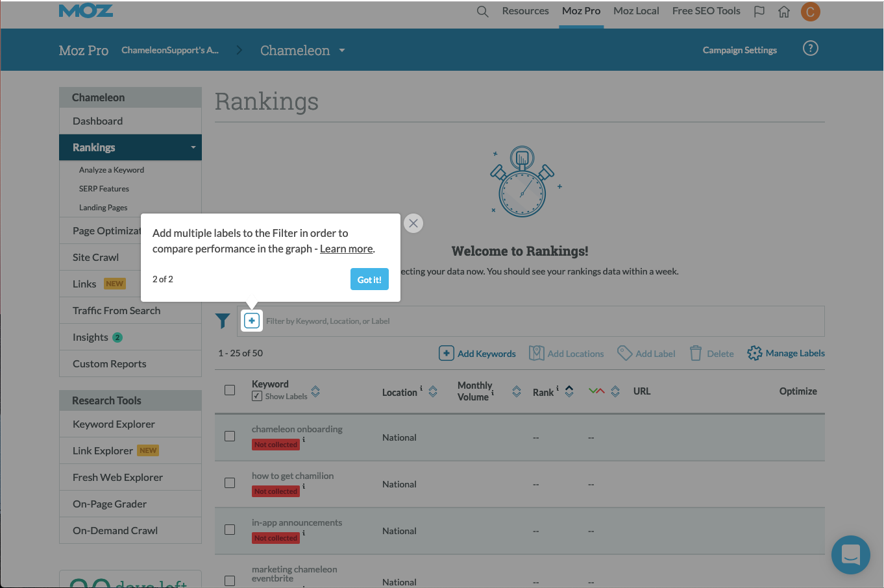Screen dimensions: 884x588
Task: Open Campaign Settings link
Action: (x=740, y=50)
